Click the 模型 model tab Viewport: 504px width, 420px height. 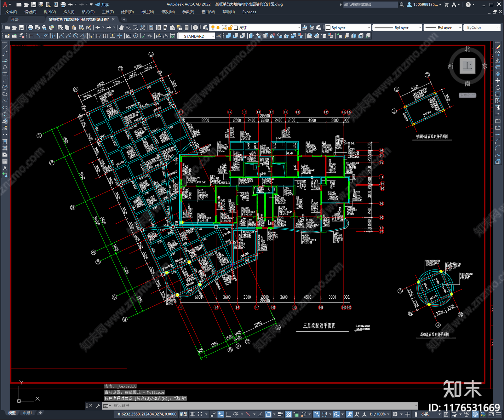click(12, 413)
